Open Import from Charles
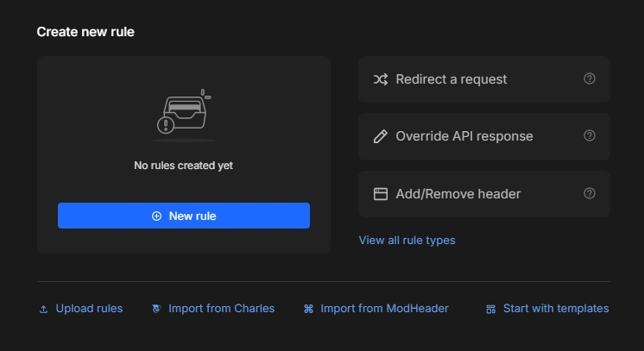Viewport: 644px width, 351px height. coord(213,309)
